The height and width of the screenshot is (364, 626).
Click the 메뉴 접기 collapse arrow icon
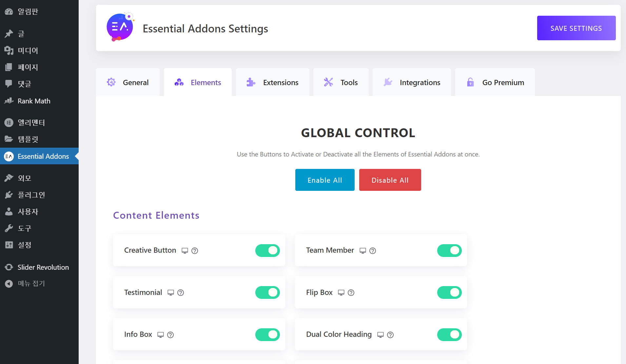[x=9, y=283]
